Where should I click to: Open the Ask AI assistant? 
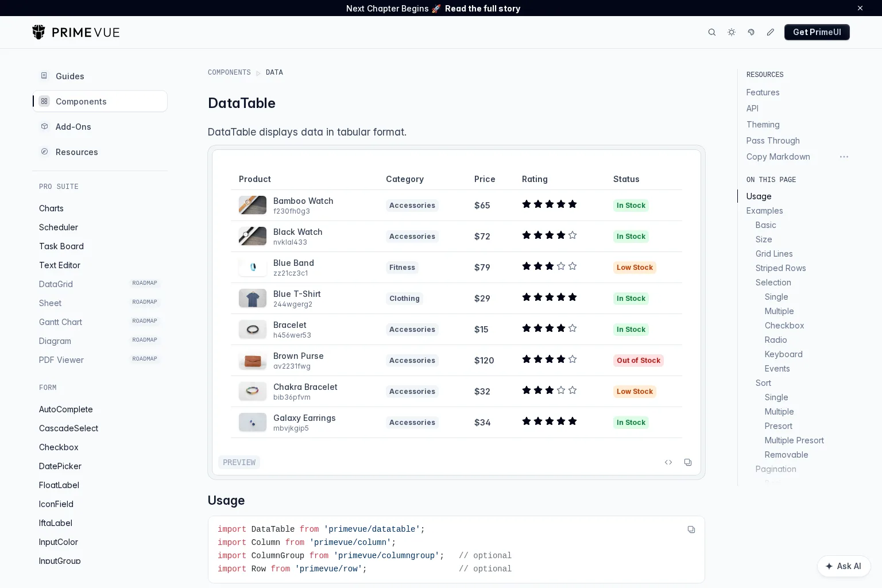[844, 566]
